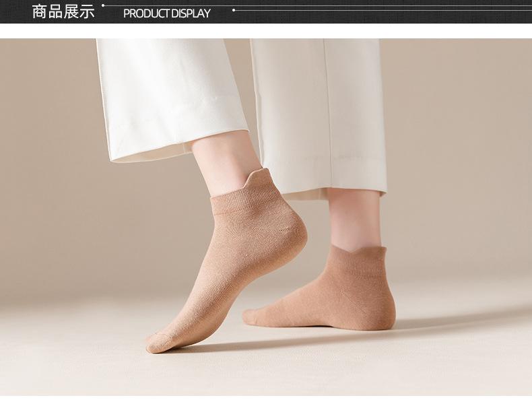Click the pointed toe of the raised sock
The image size is (532, 402).
[156, 344]
